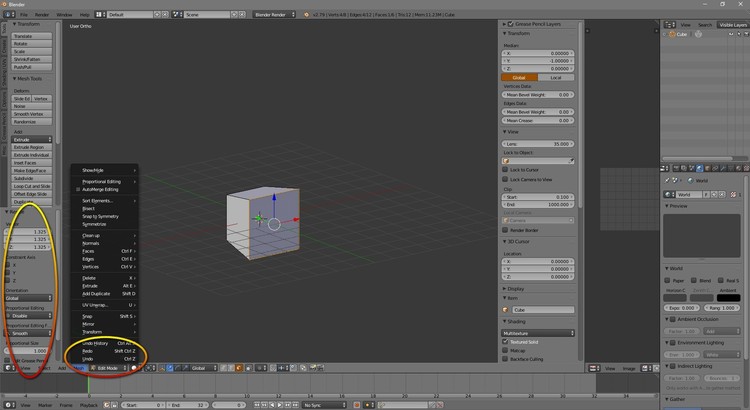The width and height of the screenshot is (750, 410).
Task: Open the Render menu
Action: pyautogui.click(x=42, y=15)
